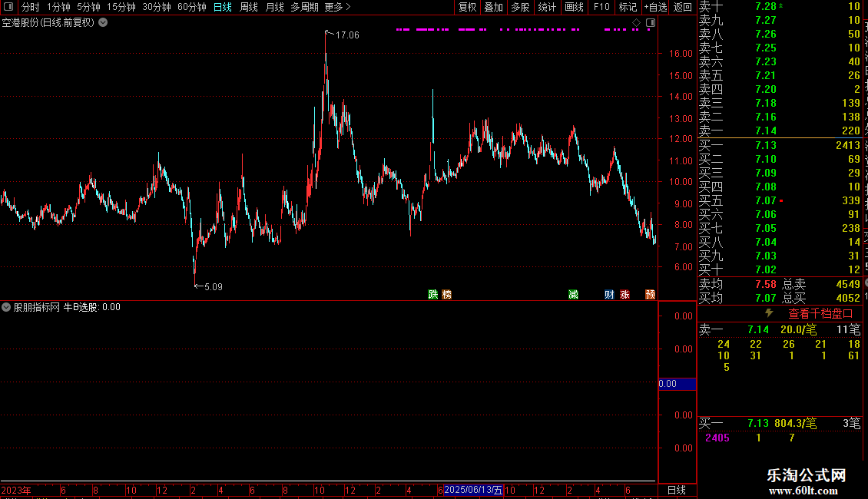Select the 买十 7.02 order row
Image resolution: width=868 pixels, height=499 pixels.
tap(780, 269)
